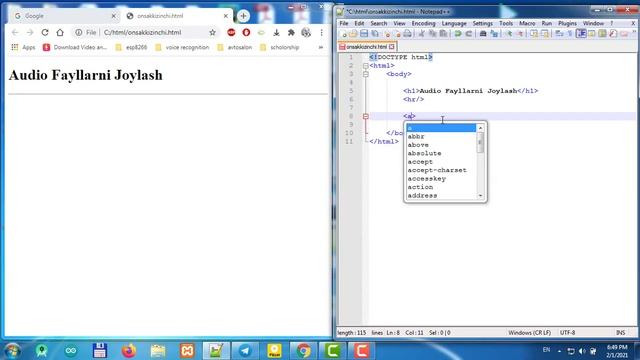Click the Windows (CR LF) status bar entry
Image resolution: width=640 pixels, height=360 pixels.
[x=529, y=333]
